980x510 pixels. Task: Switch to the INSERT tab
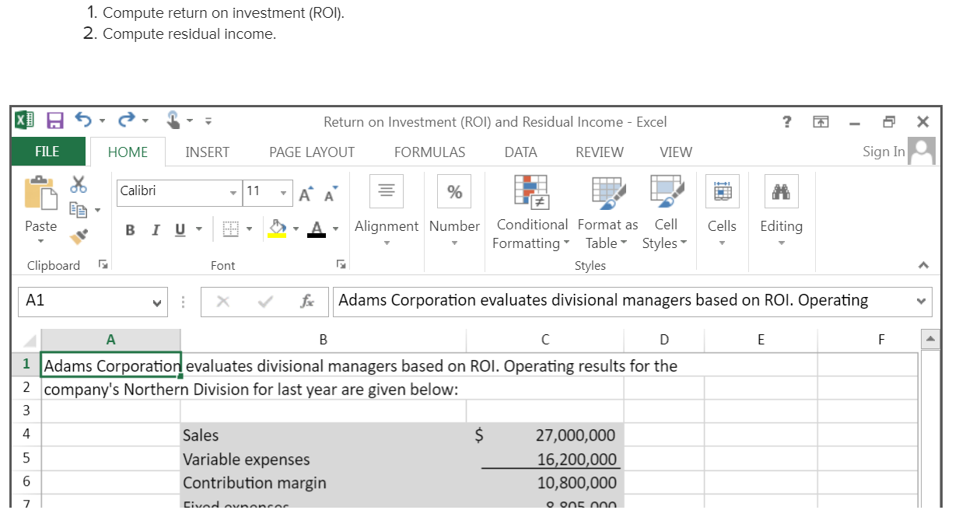coord(207,152)
